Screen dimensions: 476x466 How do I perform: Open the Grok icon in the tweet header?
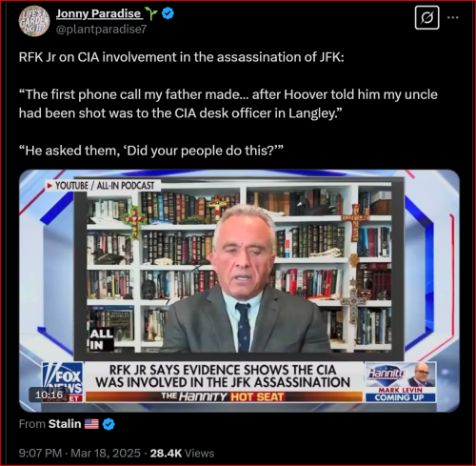tap(427, 18)
